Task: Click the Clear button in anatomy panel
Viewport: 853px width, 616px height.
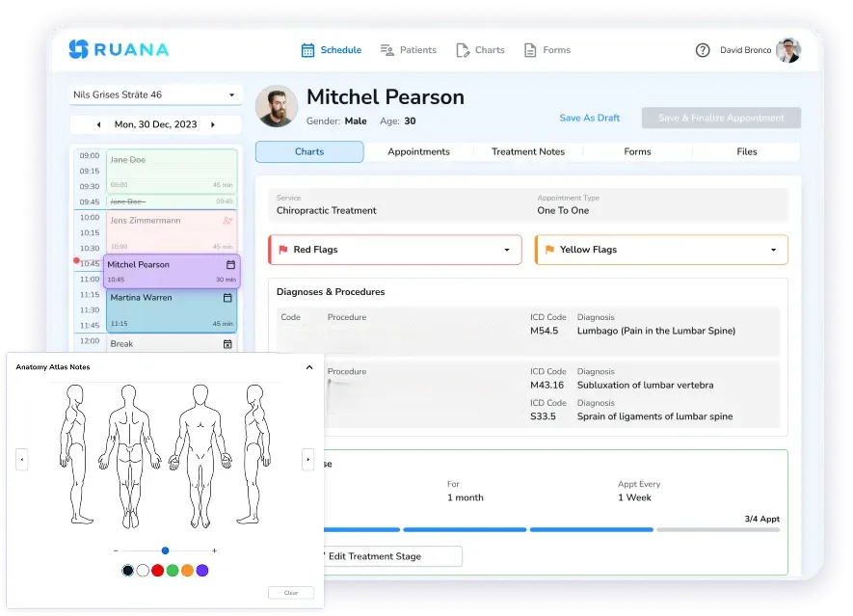Action: click(x=290, y=593)
